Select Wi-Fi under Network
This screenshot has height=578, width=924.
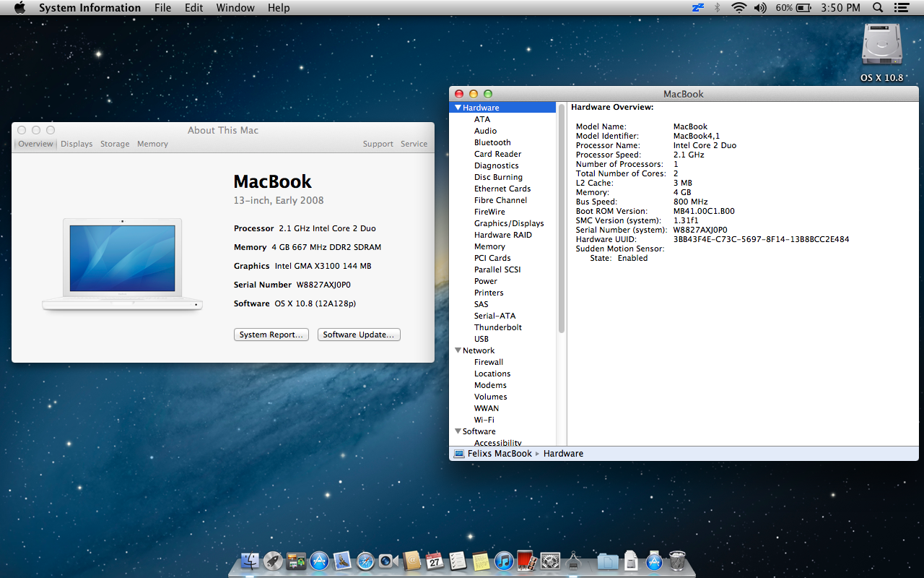[484, 420]
